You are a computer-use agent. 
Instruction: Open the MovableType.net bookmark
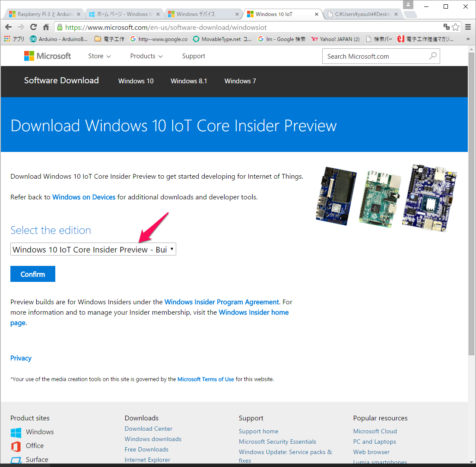222,39
